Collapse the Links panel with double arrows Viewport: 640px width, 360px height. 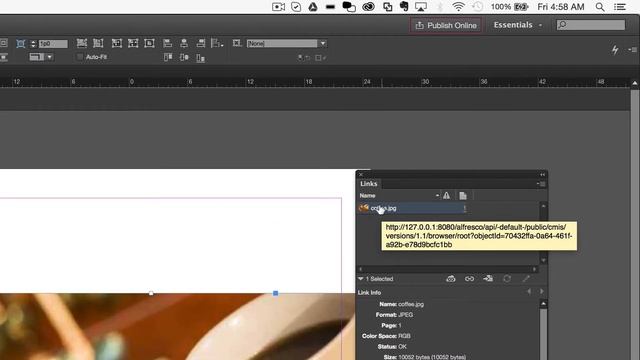click(x=542, y=175)
